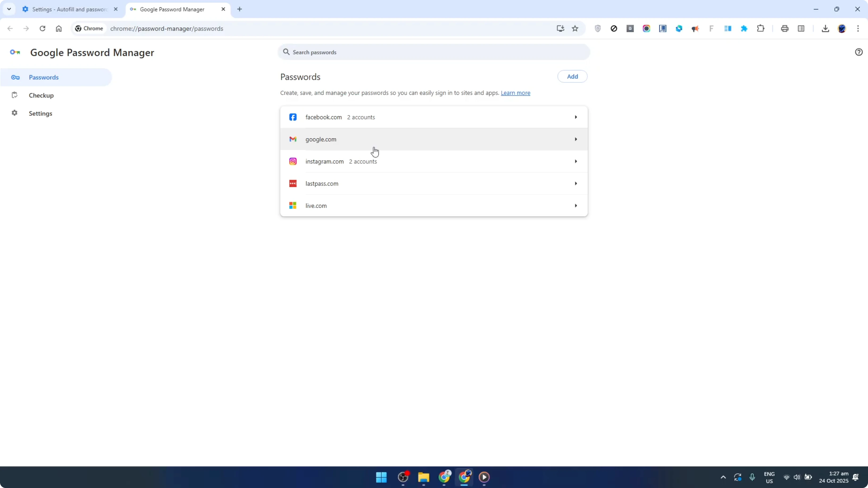Screen dimensions: 868x488
Task: Click the magnifier icon in search passwords
Action: (x=286, y=52)
